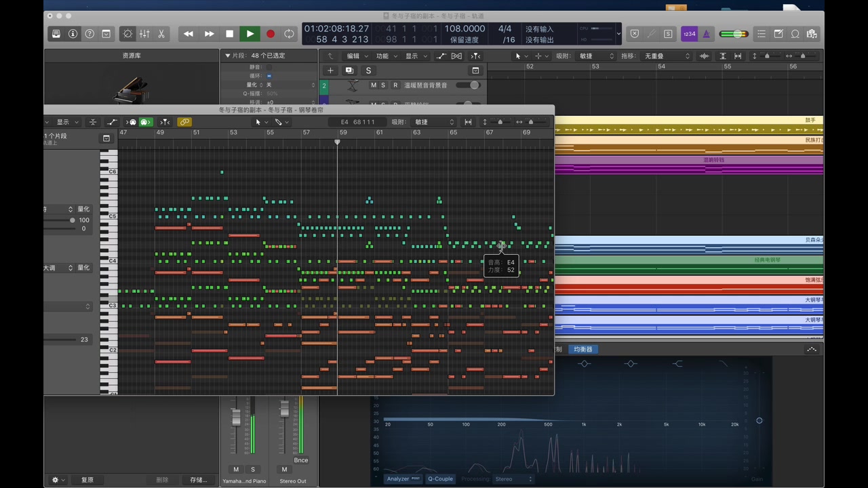
Task: Open the tracks area pointer tool menu
Action: [x=521, y=56]
